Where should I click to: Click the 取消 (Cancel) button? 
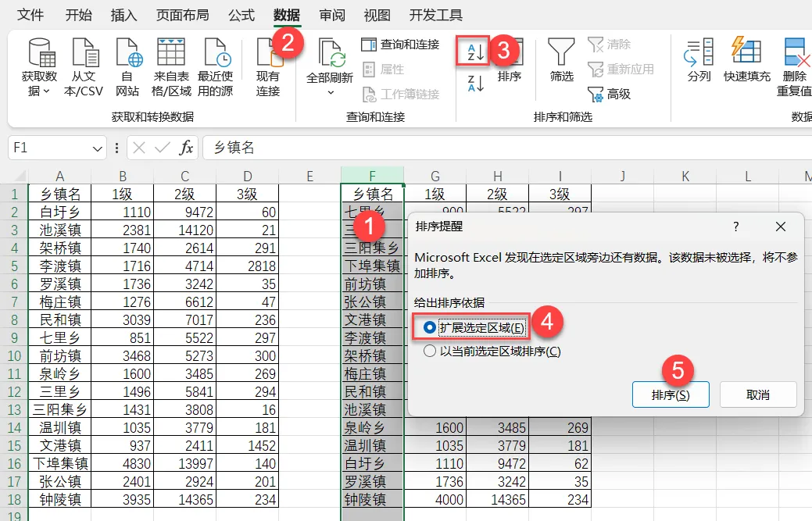click(x=758, y=394)
